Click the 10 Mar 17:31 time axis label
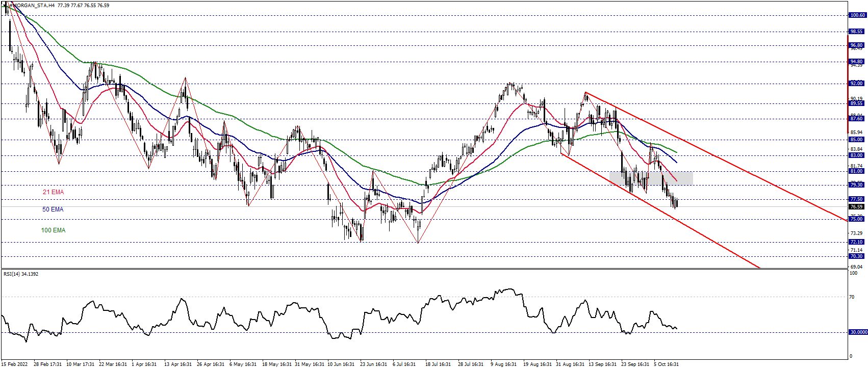This screenshot has width=868, height=370. (x=80, y=364)
